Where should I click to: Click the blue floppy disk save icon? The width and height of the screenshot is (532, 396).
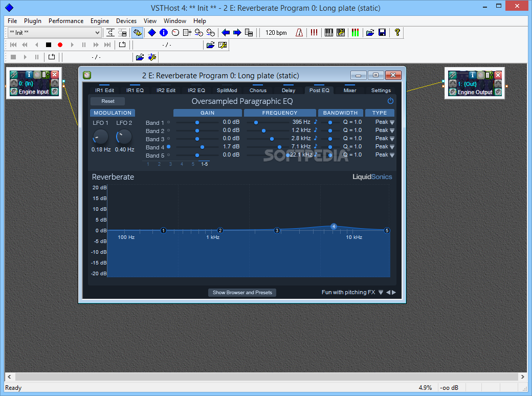(x=382, y=33)
